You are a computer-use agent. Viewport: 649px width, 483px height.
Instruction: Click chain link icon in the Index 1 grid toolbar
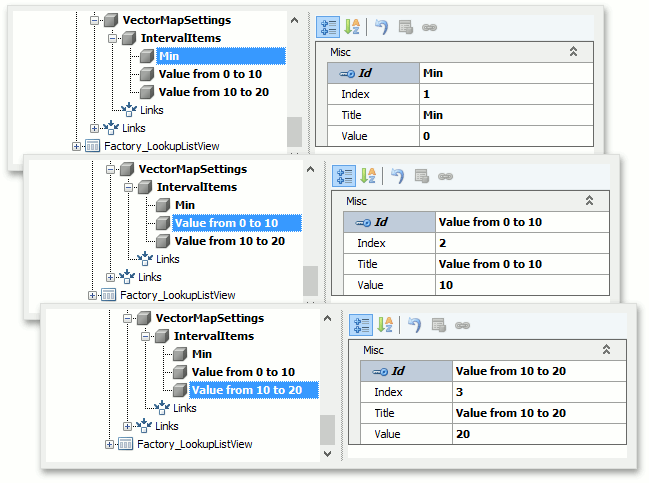428,27
